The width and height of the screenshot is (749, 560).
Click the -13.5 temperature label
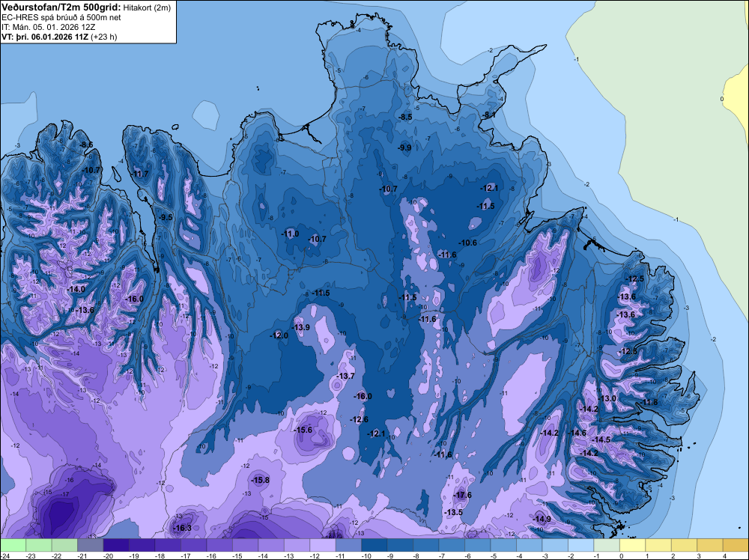click(x=453, y=512)
